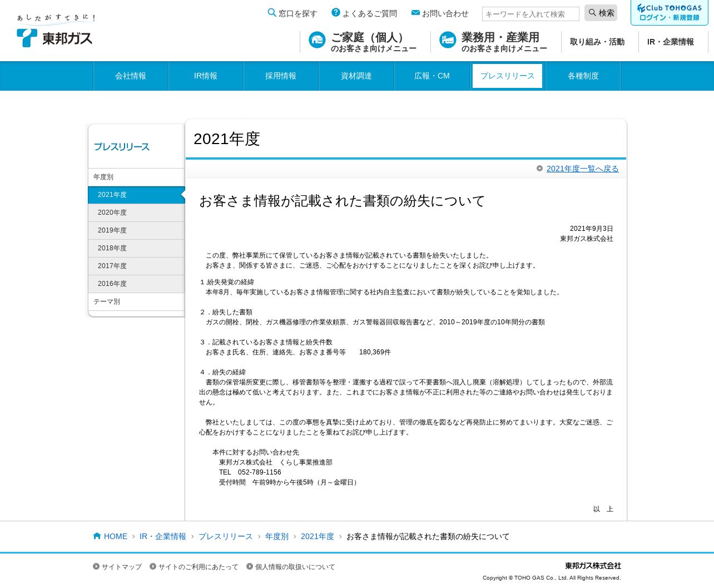Click the keyword search input field

click(x=530, y=14)
